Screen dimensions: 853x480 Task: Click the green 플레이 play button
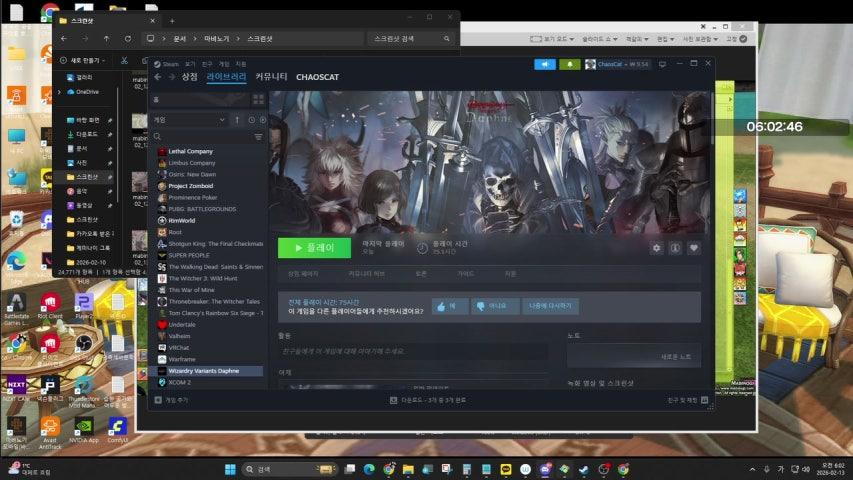coord(314,248)
